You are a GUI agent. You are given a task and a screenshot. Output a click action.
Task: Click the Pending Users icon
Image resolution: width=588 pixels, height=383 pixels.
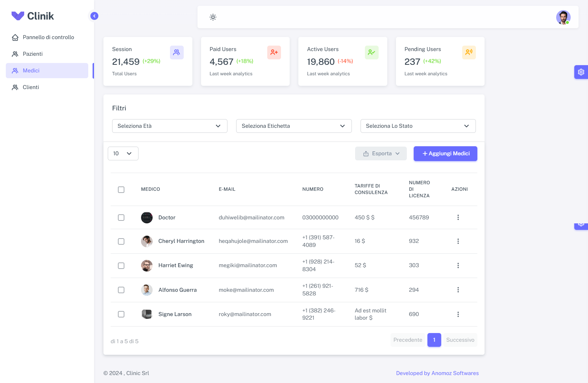tap(469, 52)
